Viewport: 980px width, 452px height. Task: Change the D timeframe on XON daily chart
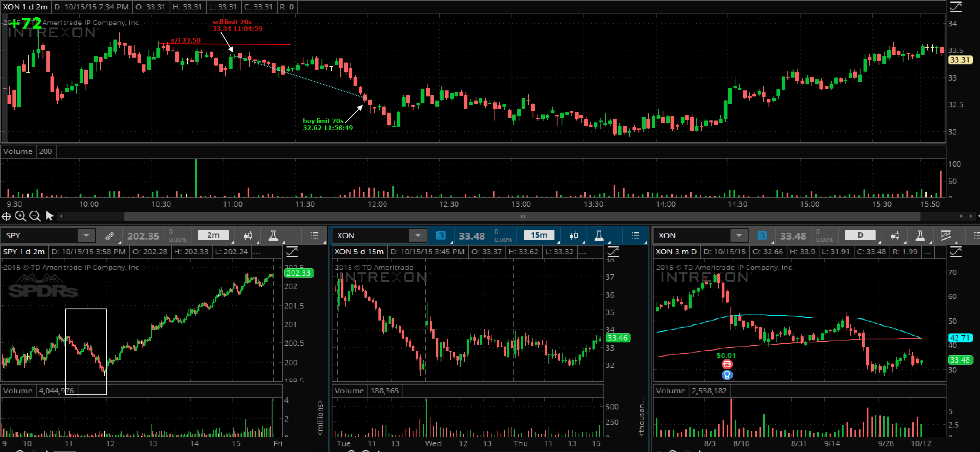[860, 235]
